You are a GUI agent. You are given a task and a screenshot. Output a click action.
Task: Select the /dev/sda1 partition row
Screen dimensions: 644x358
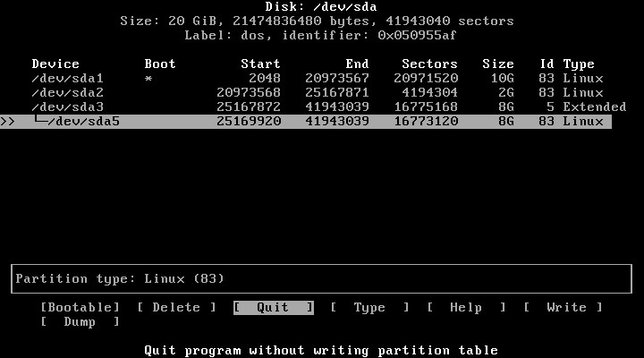coord(318,78)
